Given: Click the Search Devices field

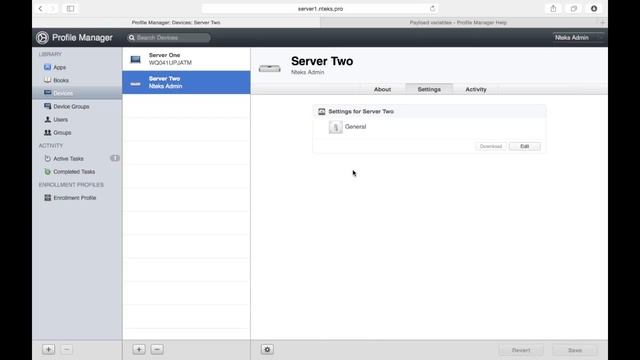Looking at the screenshot, I should [168, 38].
